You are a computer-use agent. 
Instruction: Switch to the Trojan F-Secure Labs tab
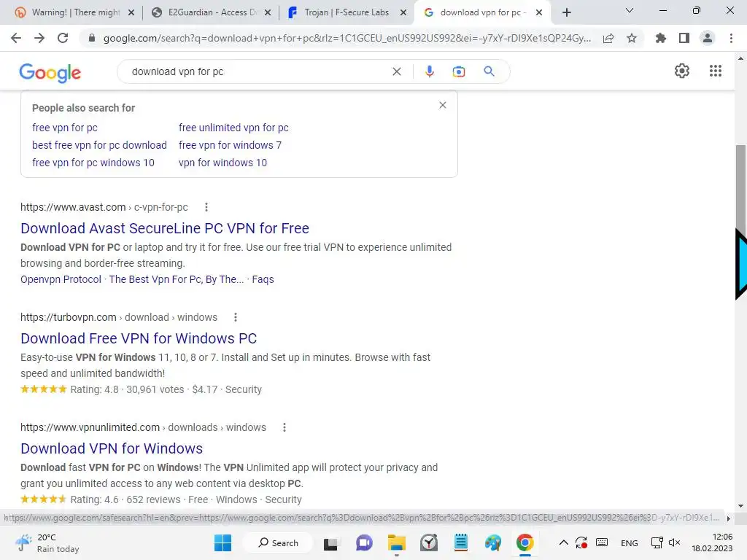click(x=347, y=12)
